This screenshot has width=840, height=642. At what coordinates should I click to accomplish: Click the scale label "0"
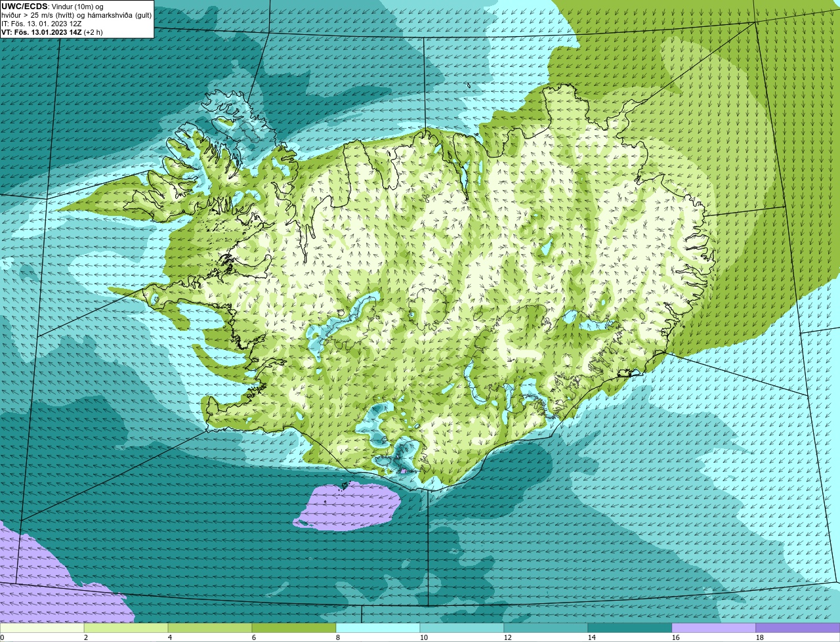[x=2, y=637]
